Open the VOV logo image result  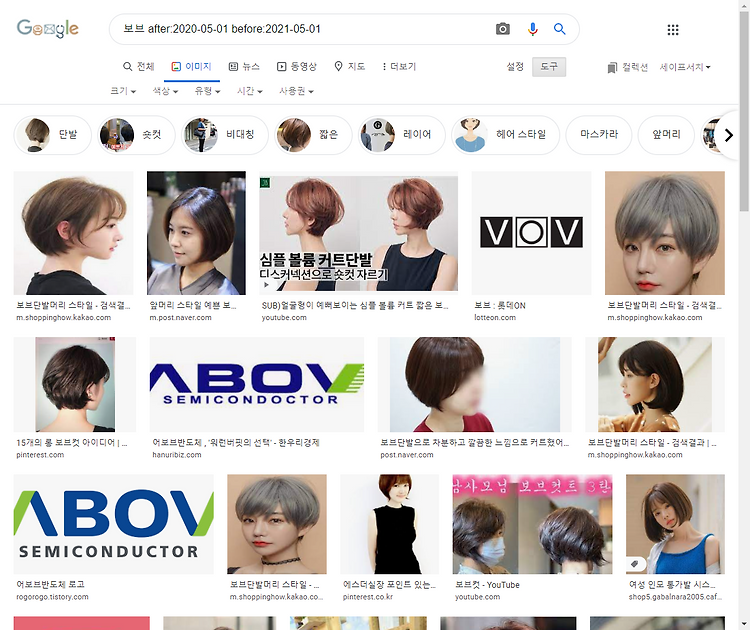tap(531, 232)
